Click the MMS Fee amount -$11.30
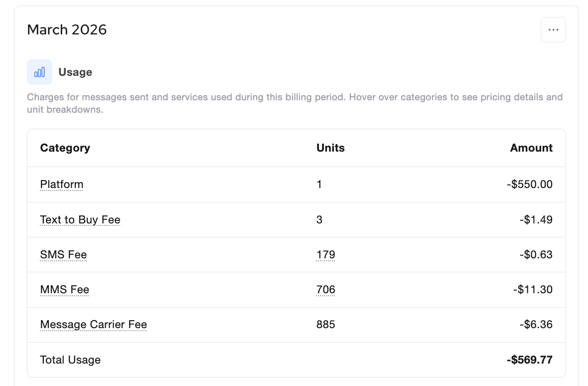The height and width of the screenshot is (386, 588). coord(532,290)
